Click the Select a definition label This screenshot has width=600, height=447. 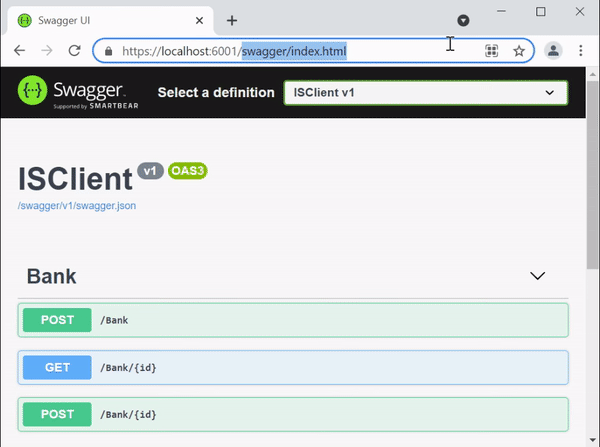tap(216, 93)
